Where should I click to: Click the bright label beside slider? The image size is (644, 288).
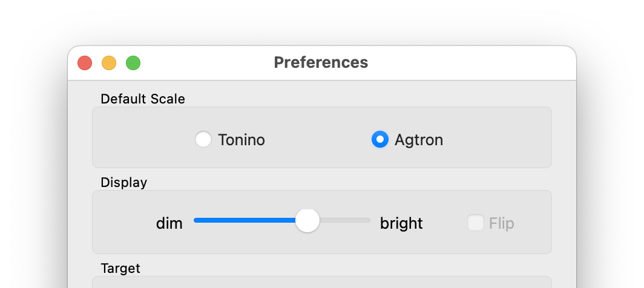401,223
